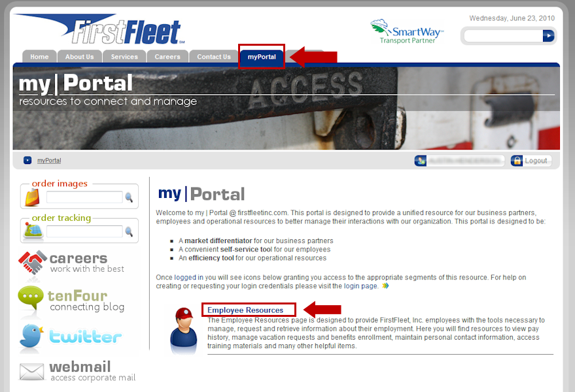
Task: Open the careers handshake icon
Action: (x=32, y=262)
